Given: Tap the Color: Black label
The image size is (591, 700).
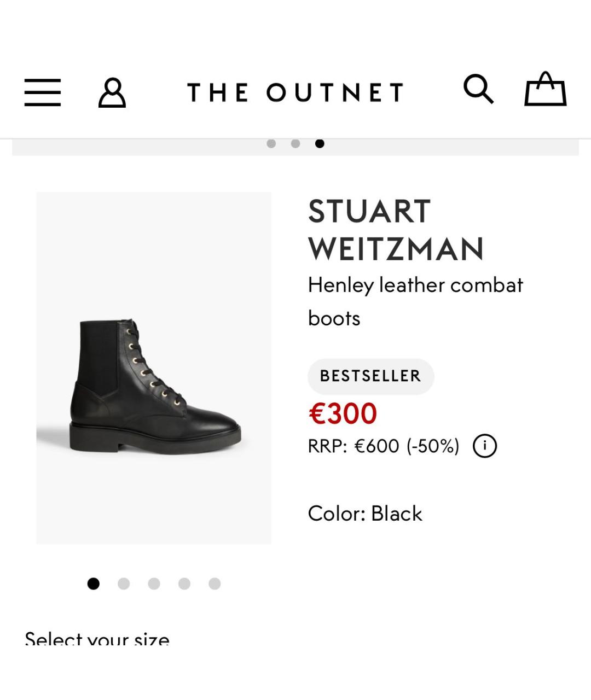Looking at the screenshot, I should click(365, 514).
